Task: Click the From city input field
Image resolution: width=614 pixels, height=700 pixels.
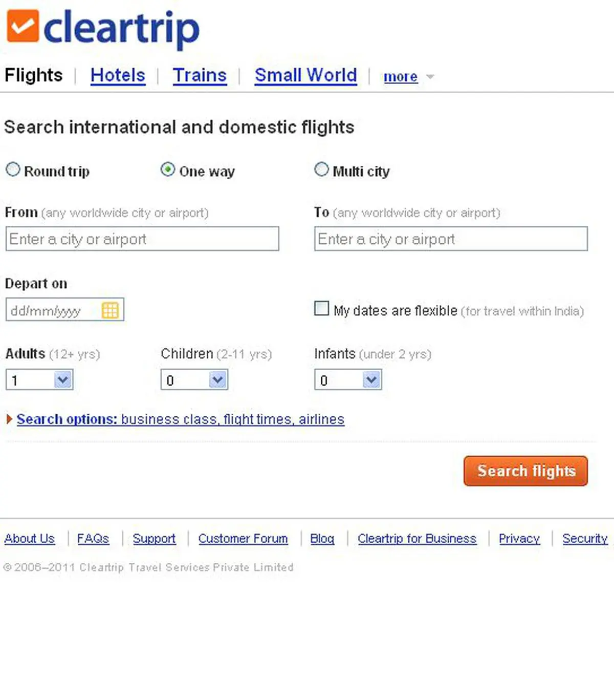Action: tap(142, 239)
